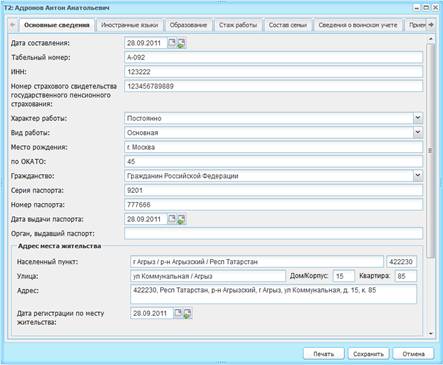Click the Табельный номер input field

pos(273,57)
